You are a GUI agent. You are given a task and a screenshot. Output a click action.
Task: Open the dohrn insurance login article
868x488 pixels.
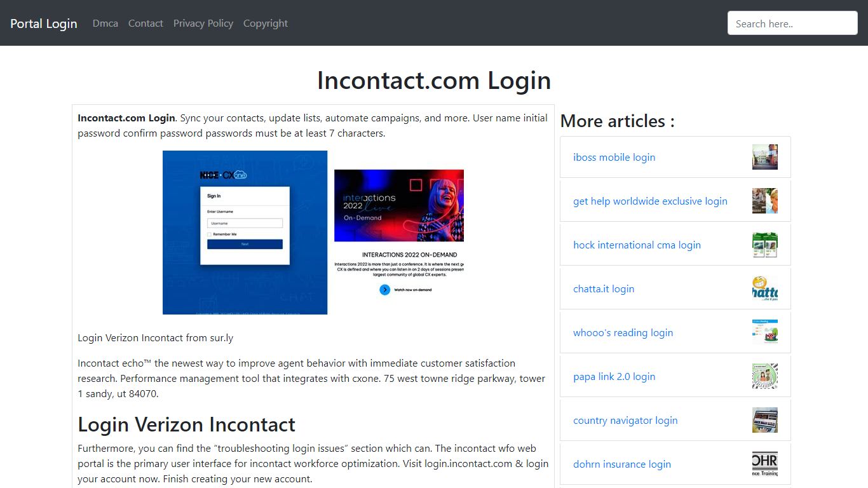(622, 464)
